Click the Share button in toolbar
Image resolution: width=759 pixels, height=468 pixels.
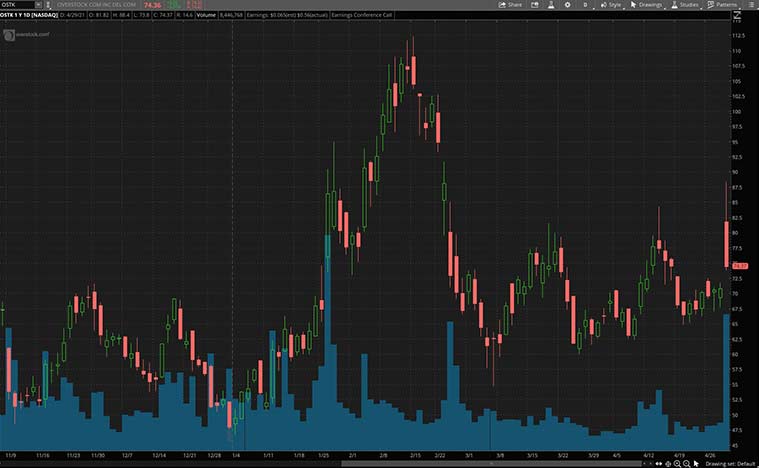pos(511,5)
